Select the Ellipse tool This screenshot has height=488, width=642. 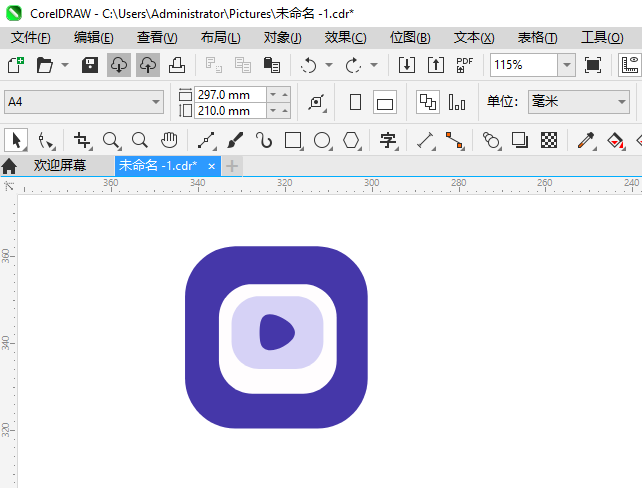323,140
